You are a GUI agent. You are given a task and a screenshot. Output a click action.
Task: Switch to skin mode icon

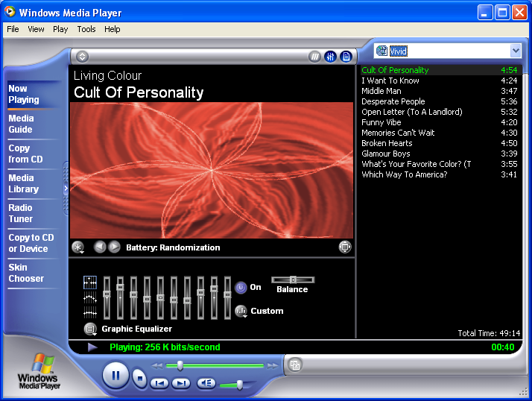coord(296,364)
